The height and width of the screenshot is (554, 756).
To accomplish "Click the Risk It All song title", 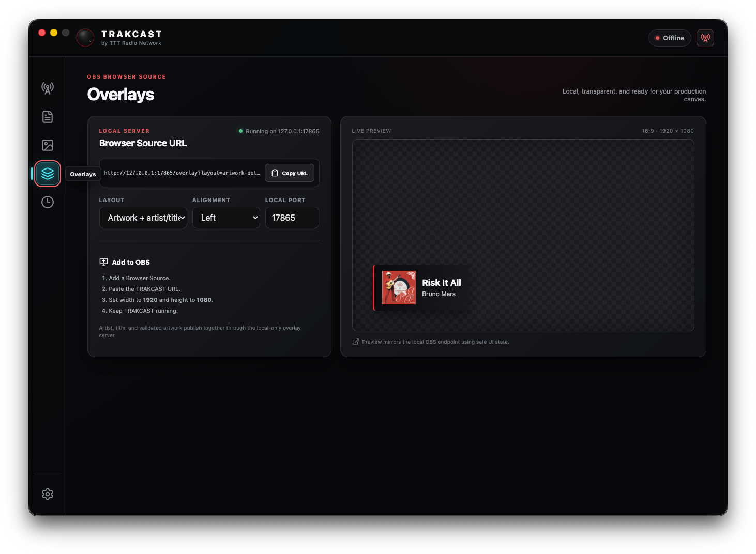I will [441, 283].
